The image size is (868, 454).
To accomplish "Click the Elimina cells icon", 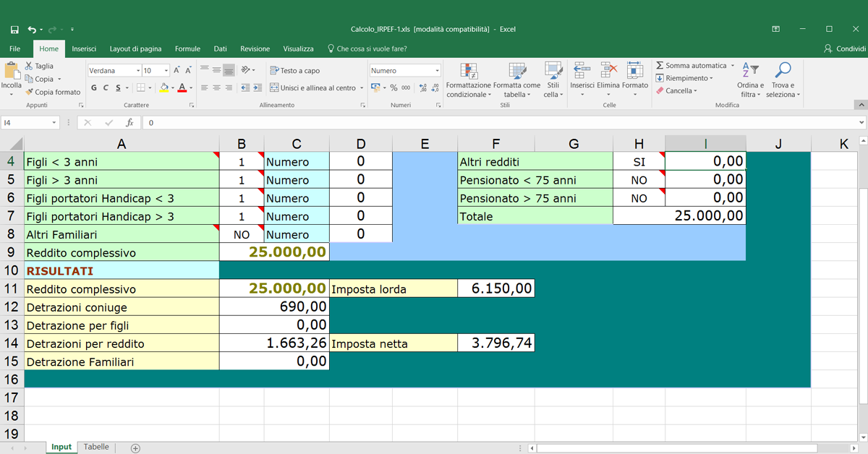I will 608,71.
